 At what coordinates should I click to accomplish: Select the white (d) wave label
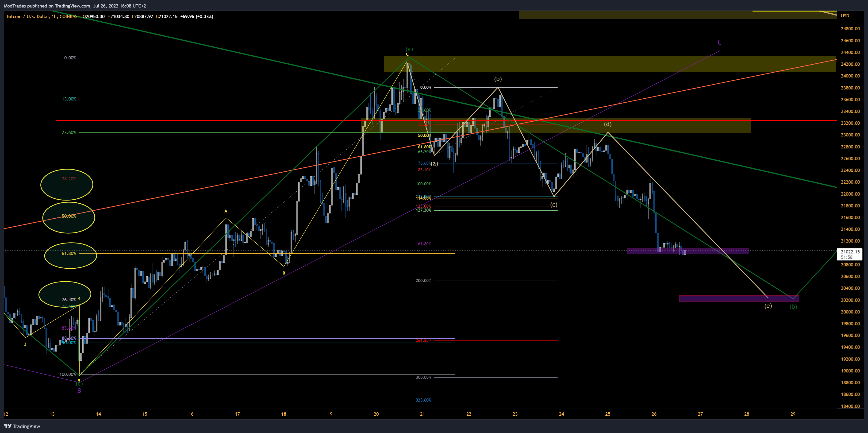click(607, 124)
